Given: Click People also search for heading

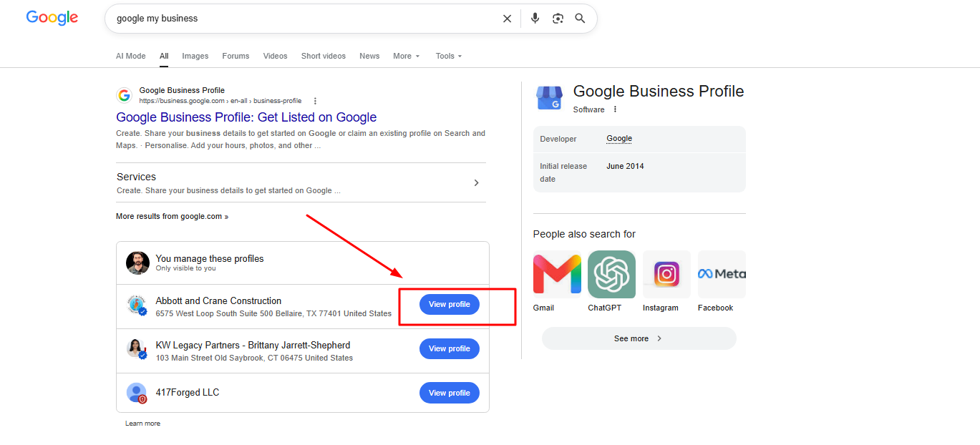Looking at the screenshot, I should tap(584, 235).
